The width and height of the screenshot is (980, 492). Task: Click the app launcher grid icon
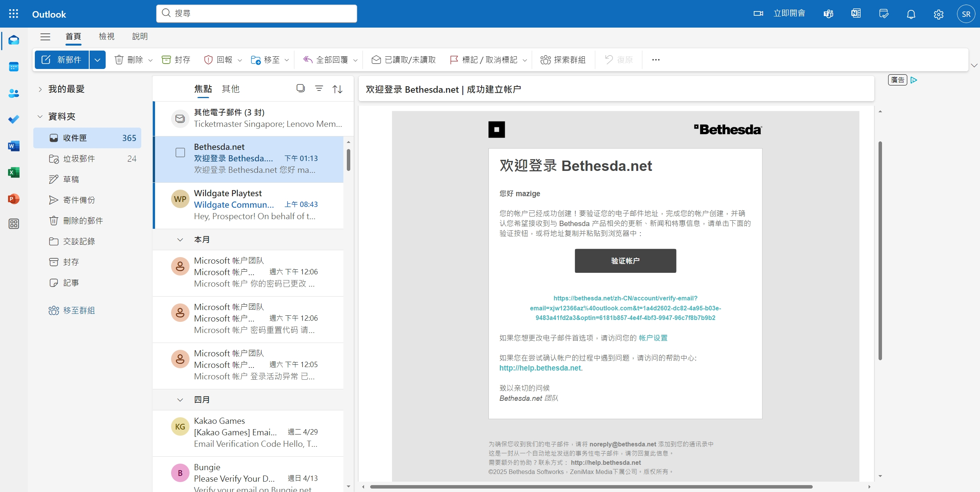pyautogui.click(x=13, y=14)
